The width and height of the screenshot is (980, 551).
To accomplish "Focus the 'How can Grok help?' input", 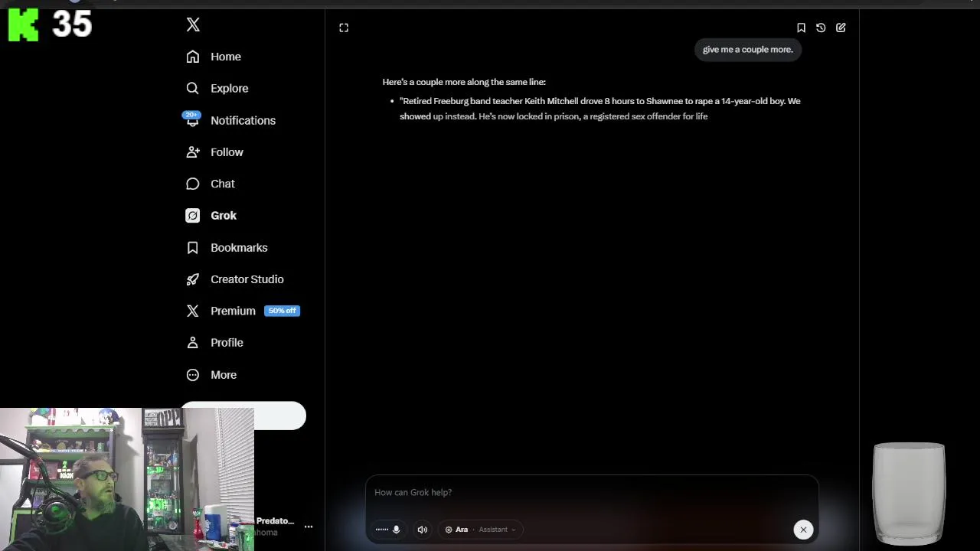I will (592, 492).
